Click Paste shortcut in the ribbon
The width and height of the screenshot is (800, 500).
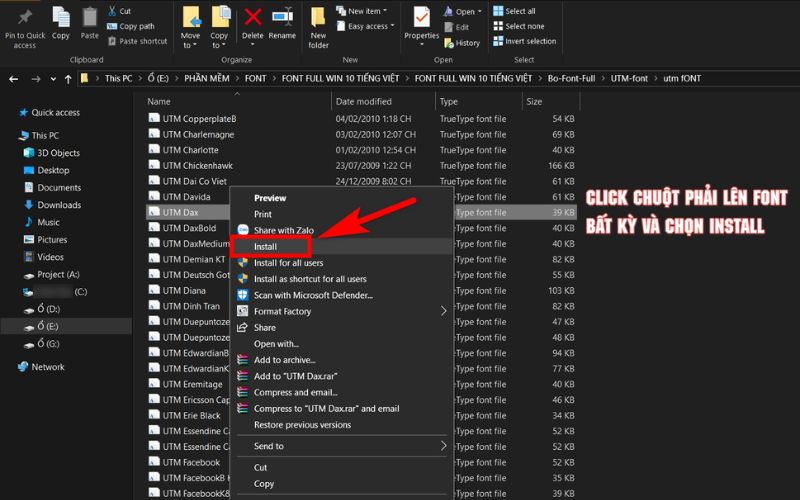coord(138,41)
